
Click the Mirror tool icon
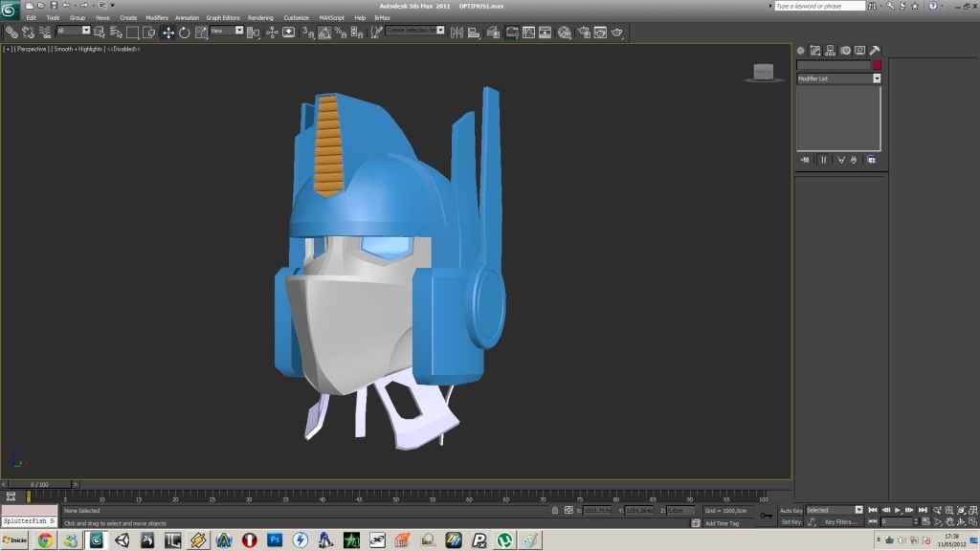(457, 33)
